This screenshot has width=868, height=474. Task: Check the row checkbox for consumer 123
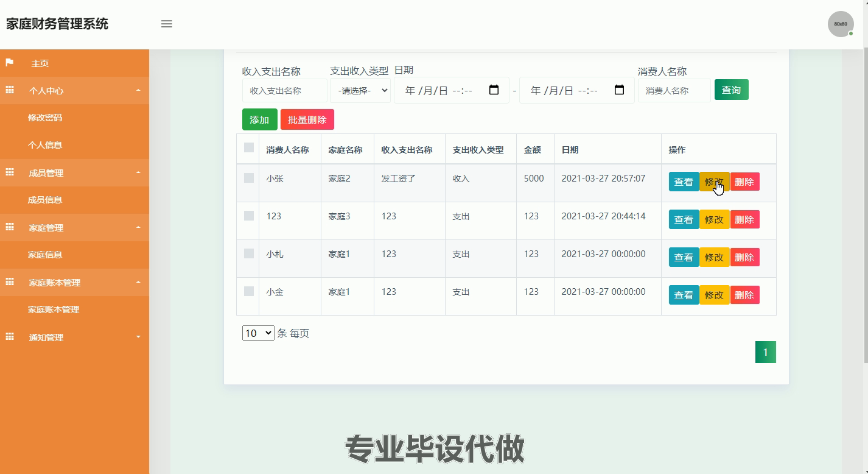[x=249, y=216]
